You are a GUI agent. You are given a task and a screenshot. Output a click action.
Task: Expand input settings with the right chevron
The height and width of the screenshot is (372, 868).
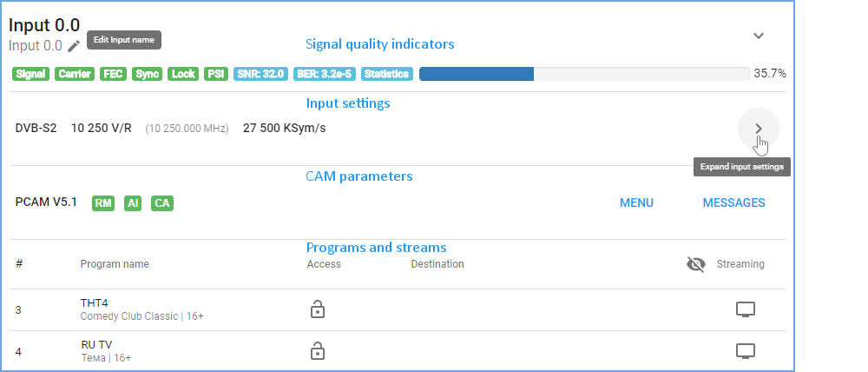759,129
